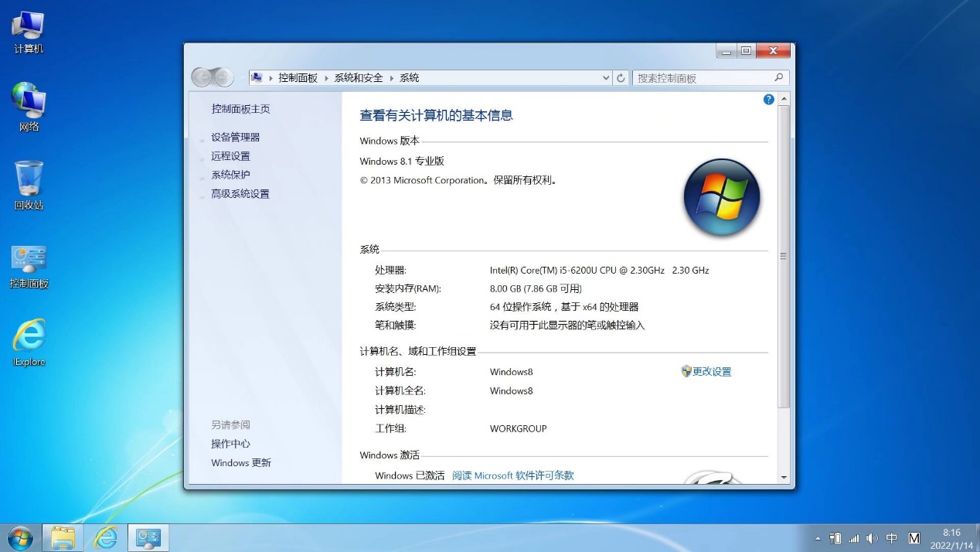This screenshot has height=552, width=980.
Task: Click the Intel Core i5-6200U processor value
Action: pos(599,271)
